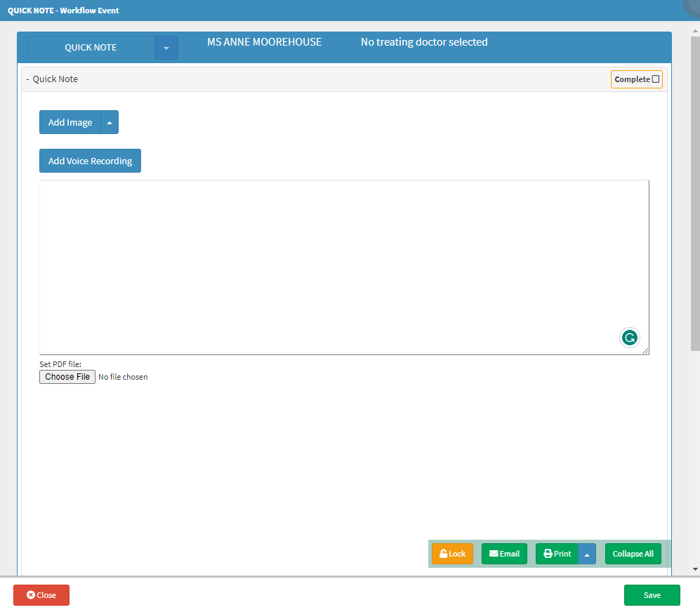This screenshot has height=612, width=700.
Task: Lock the quick note
Action: pos(452,554)
